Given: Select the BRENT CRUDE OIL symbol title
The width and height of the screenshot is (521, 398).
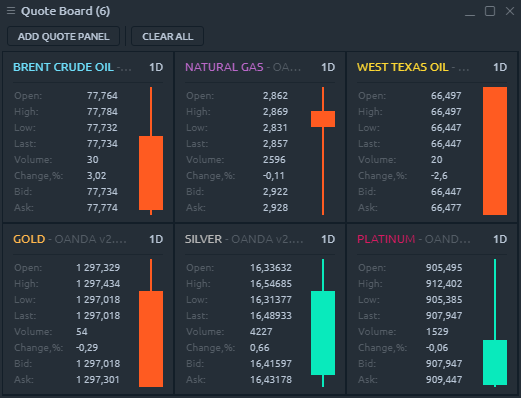Looking at the screenshot, I should pyautogui.click(x=63, y=67).
